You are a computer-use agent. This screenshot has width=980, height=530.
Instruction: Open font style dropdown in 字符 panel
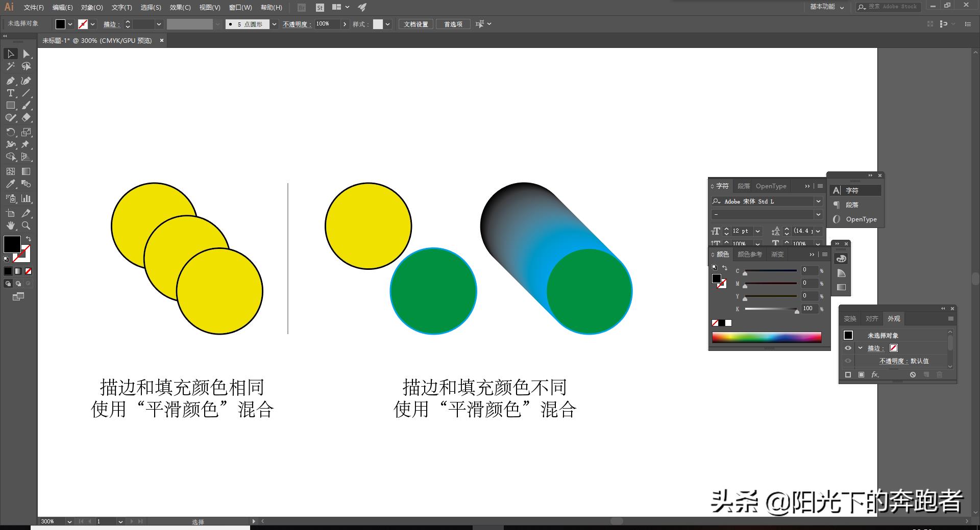pyautogui.click(x=818, y=214)
